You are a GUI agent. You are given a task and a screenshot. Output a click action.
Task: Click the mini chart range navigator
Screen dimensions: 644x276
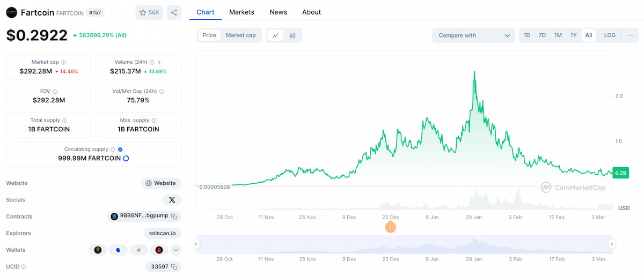click(x=404, y=244)
